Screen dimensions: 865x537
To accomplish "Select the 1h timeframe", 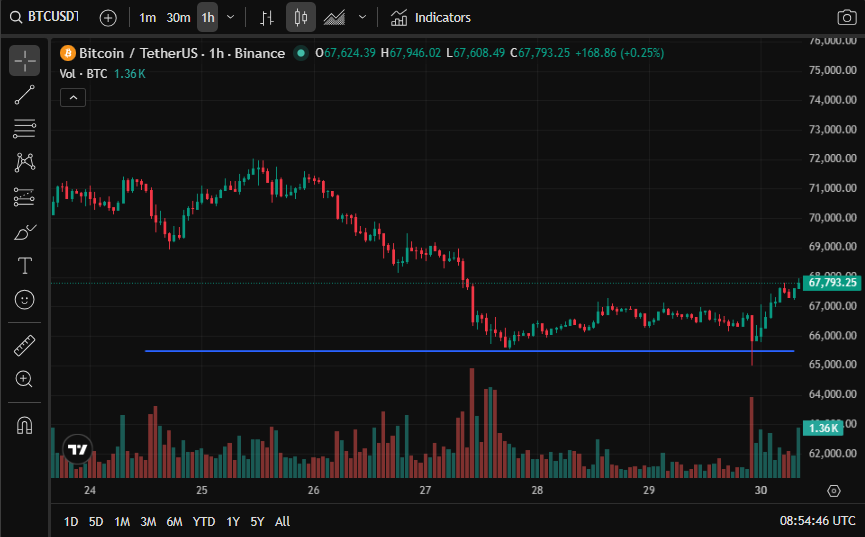I will [207, 18].
